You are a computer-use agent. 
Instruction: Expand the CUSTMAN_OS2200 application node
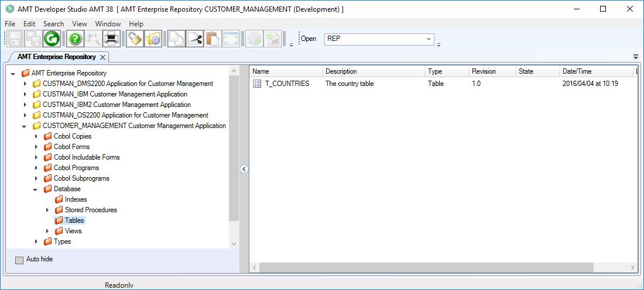[x=25, y=115]
